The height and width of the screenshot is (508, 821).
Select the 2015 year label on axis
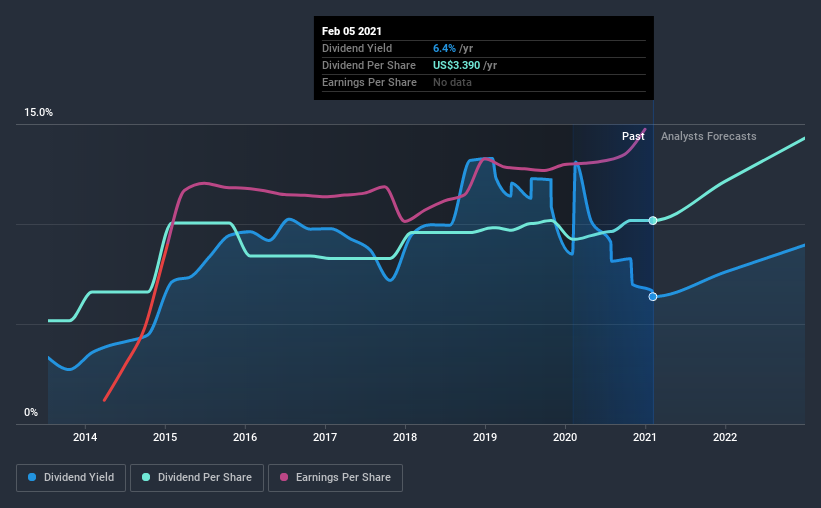[x=165, y=437]
